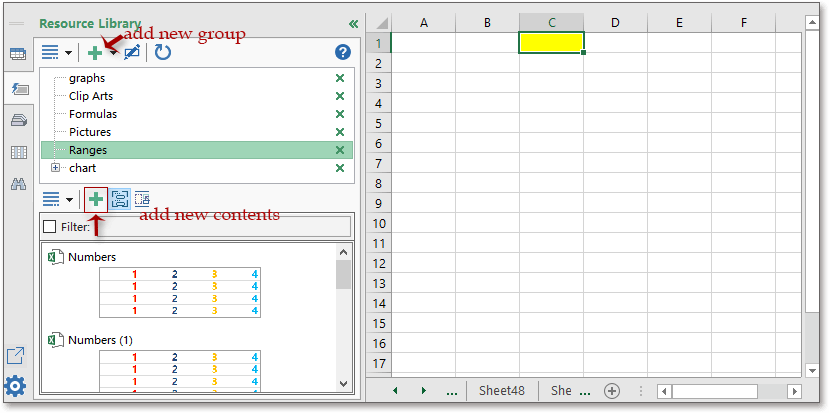The image size is (829, 413).
Task: Click the Numbers (1) range thumbnail preview
Action: 180,371
